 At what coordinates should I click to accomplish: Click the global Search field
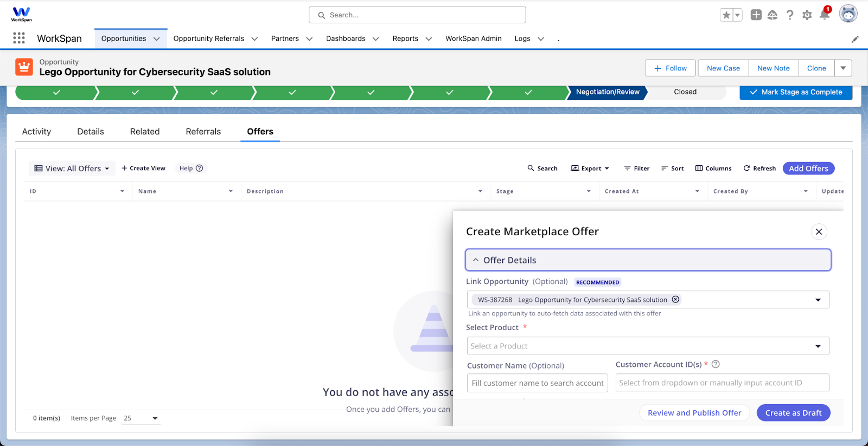[417, 15]
